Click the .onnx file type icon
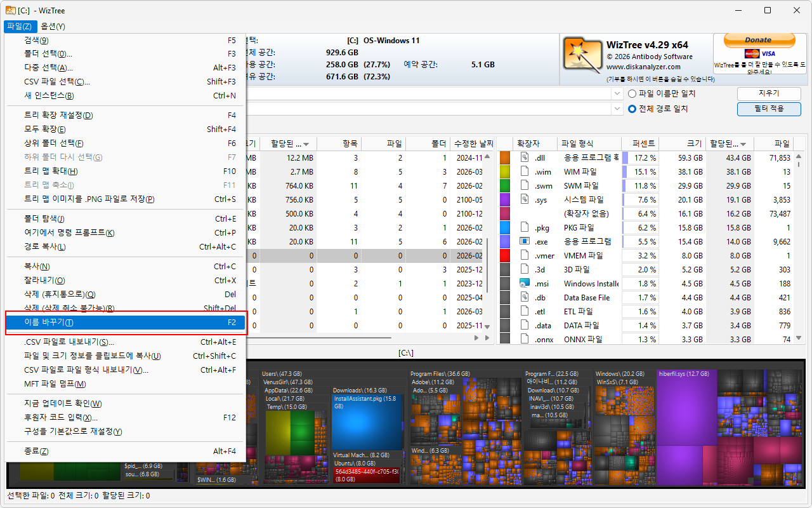 tap(525, 339)
